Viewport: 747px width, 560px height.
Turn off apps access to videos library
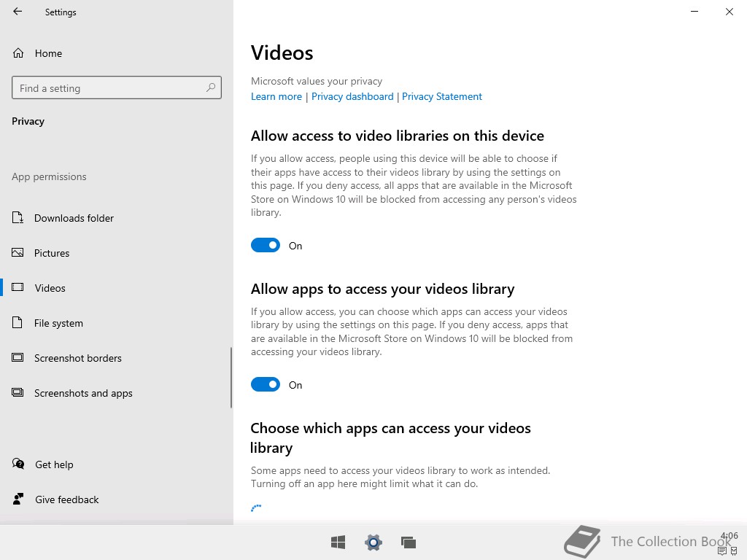click(x=266, y=384)
